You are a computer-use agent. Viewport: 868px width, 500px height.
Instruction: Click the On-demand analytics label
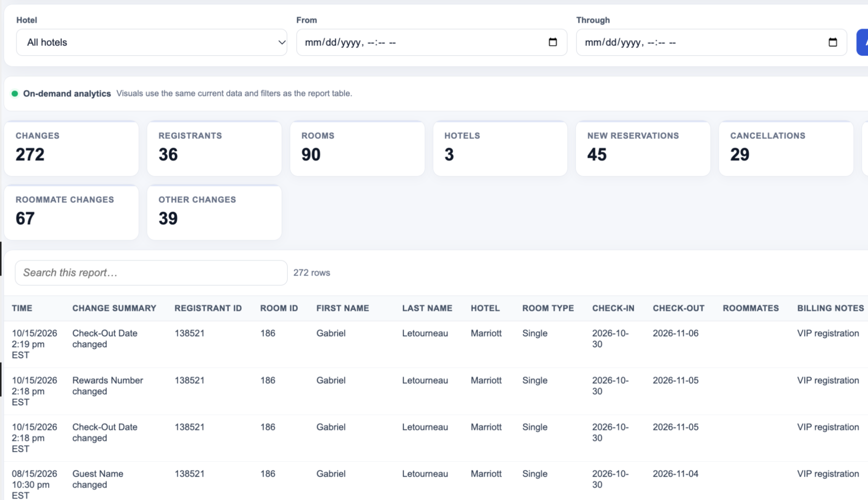pyautogui.click(x=67, y=94)
